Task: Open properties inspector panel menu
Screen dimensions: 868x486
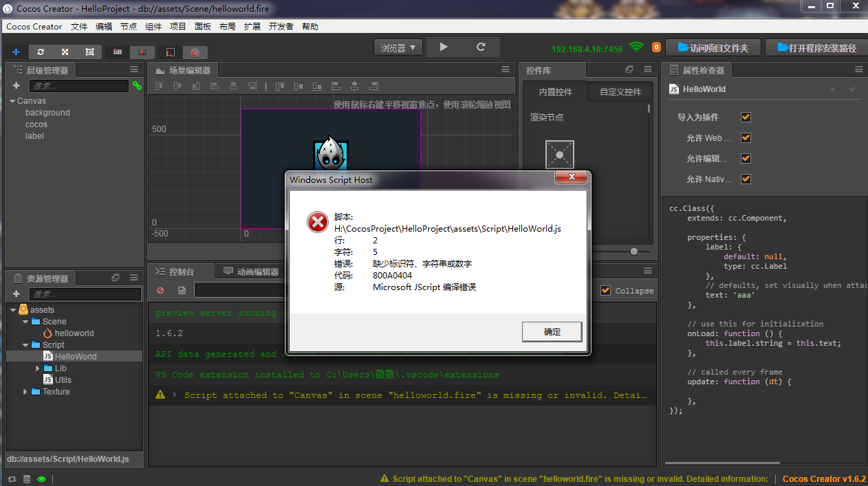Action: [859, 69]
